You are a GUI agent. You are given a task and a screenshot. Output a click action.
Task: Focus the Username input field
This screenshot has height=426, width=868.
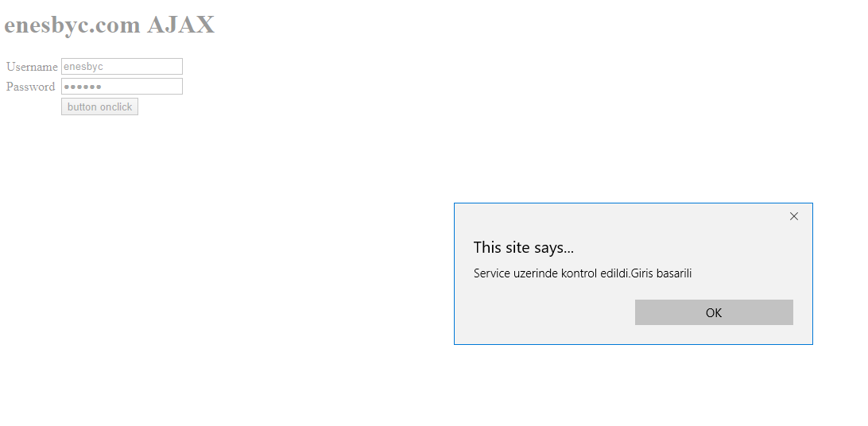click(x=122, y=67)
